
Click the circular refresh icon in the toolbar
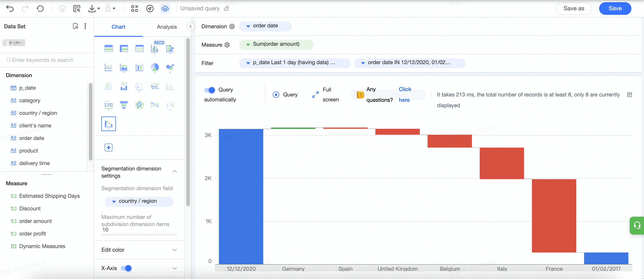coord(40,9)
